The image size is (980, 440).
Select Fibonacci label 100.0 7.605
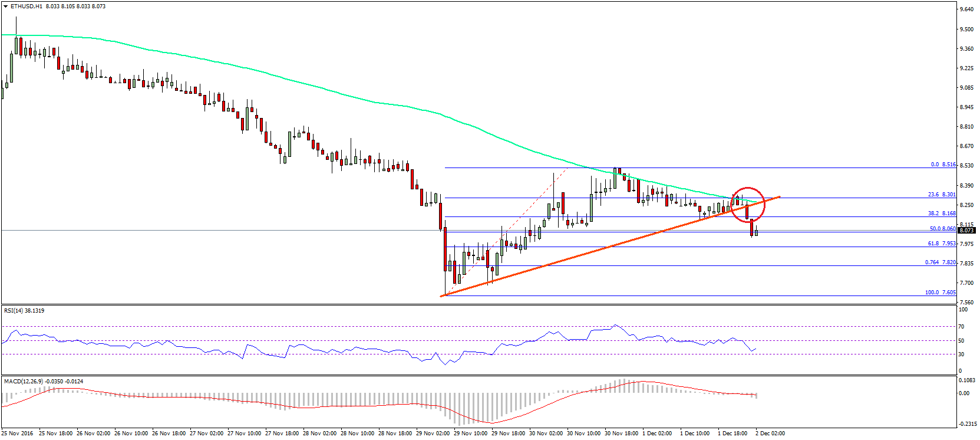click(941, 292)
